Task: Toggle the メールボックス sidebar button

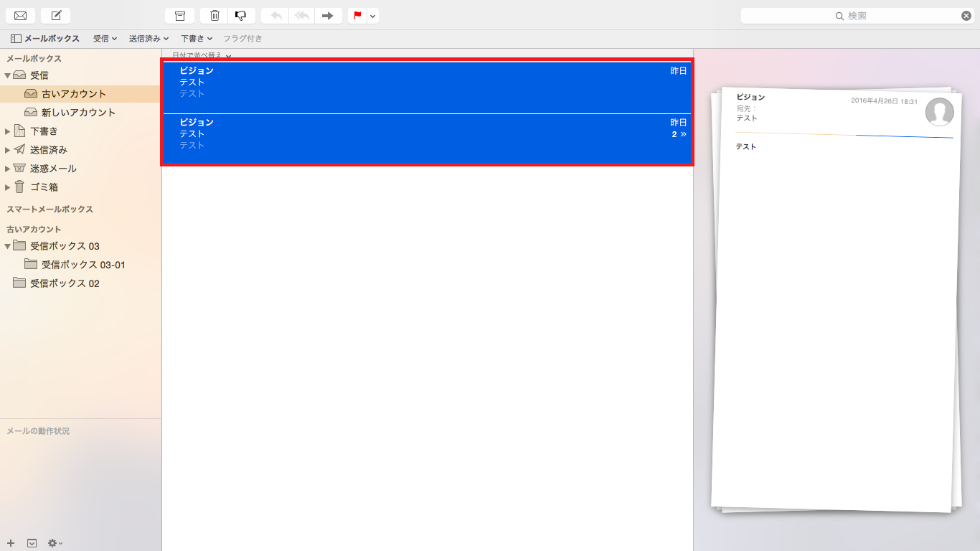Action: (x=45, y=39)
